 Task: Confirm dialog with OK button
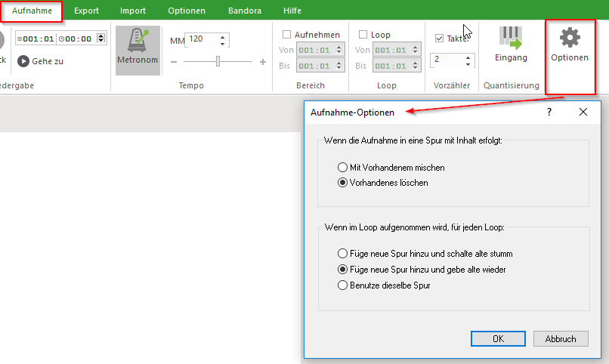[x=498, y=339]
